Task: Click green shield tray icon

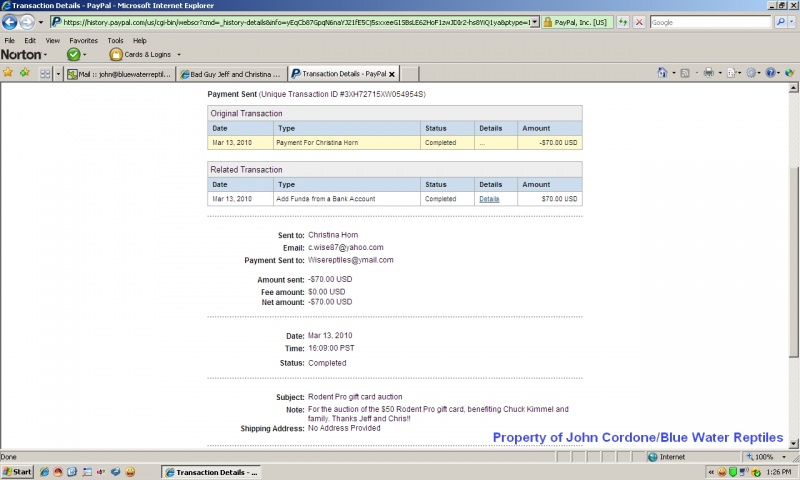Action: tap(733, 472)
